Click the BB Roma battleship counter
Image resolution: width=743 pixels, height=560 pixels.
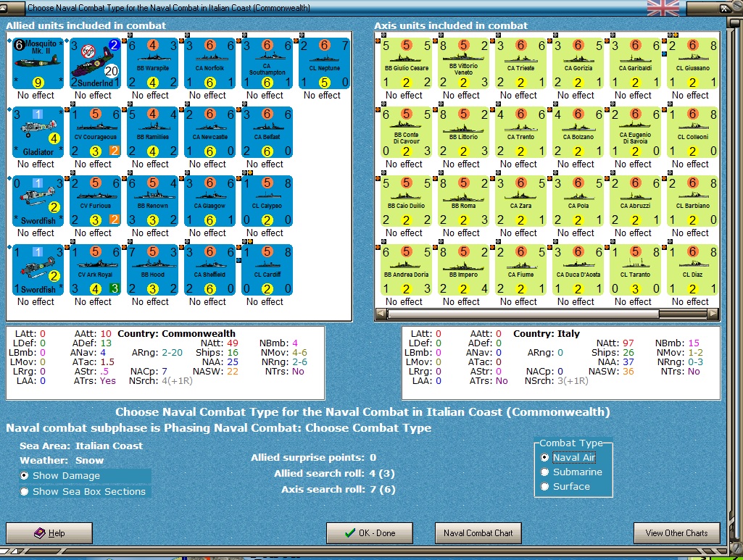(463, 201)
